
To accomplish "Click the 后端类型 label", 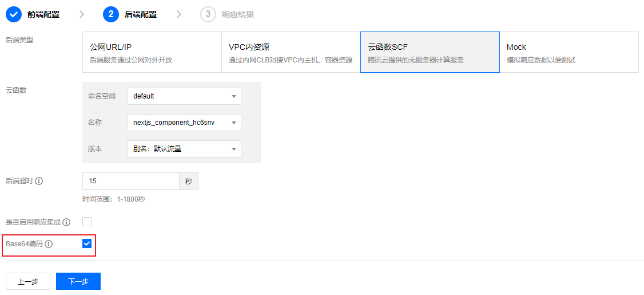I will pyautogui.click(x=19, y=40).
